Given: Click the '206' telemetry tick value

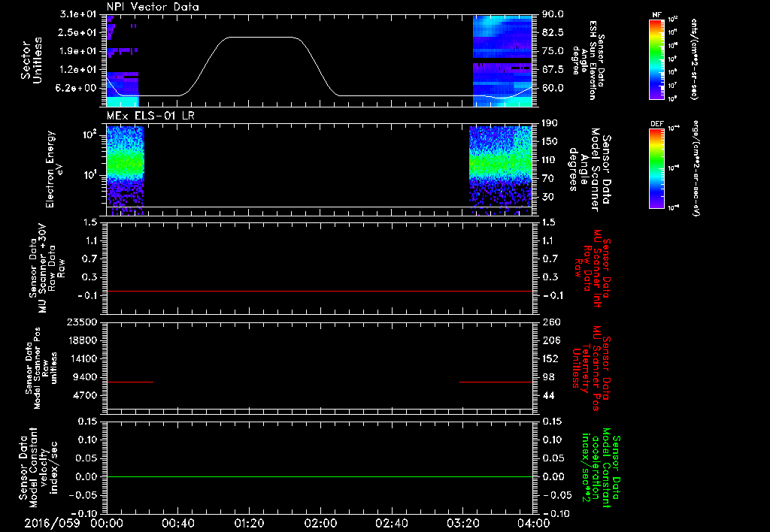Looking at the screenshot, I should tap(551, 340).
